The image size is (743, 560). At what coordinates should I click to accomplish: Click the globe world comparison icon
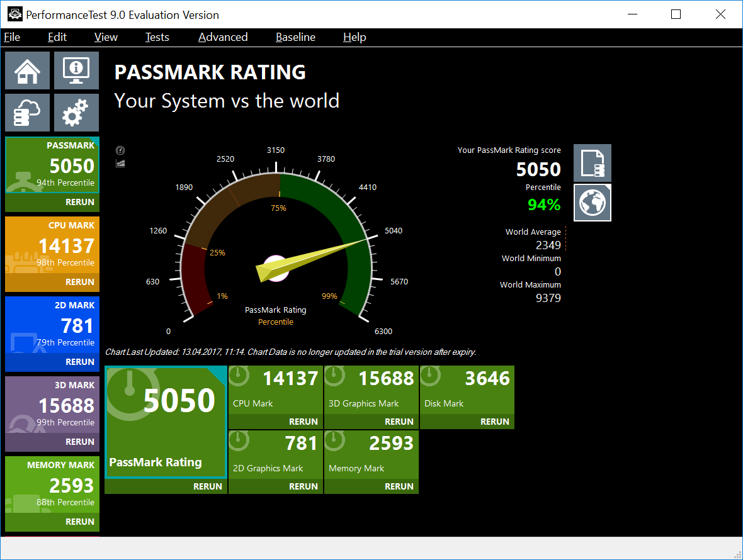coord(592,203)
